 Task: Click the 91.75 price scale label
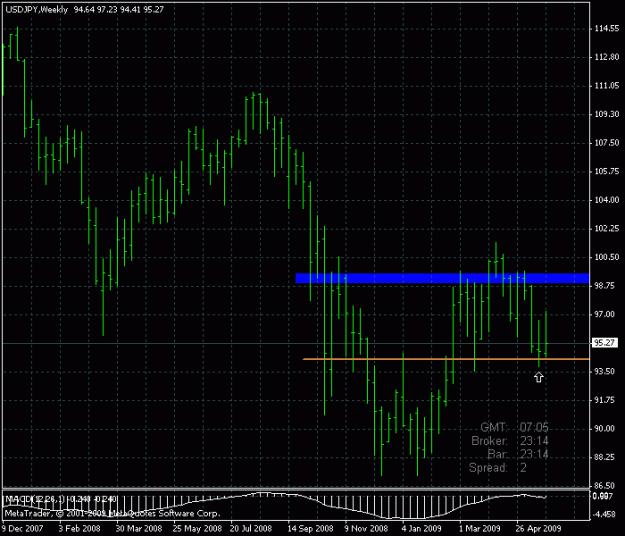(x=605, y=400)
